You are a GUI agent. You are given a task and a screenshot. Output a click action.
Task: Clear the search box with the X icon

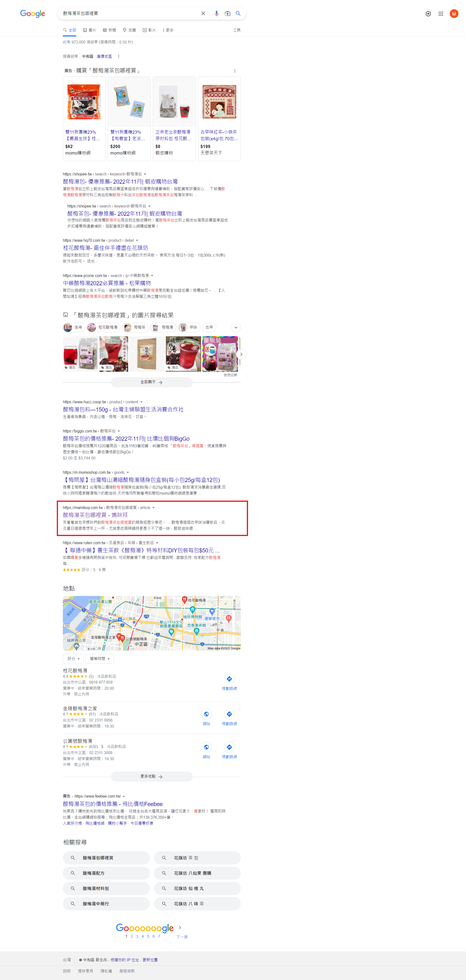203,13
